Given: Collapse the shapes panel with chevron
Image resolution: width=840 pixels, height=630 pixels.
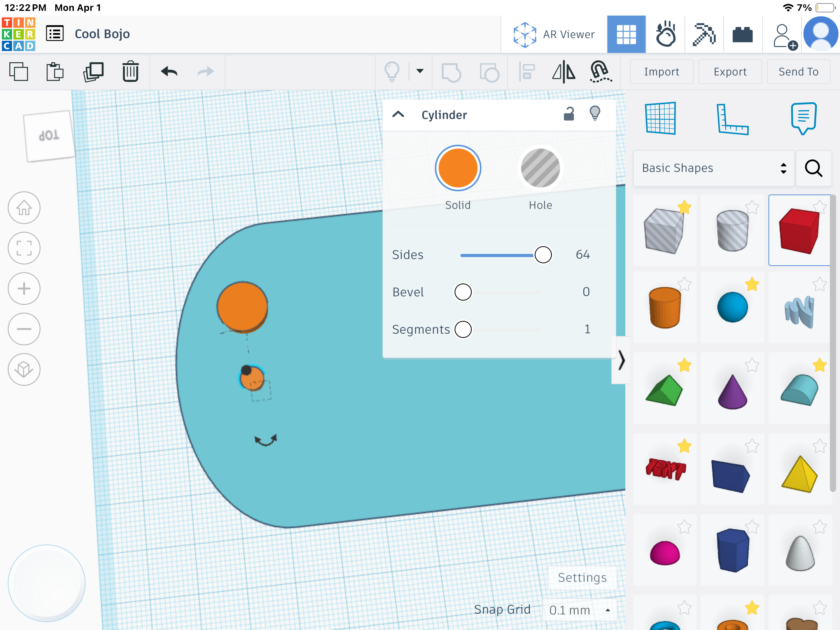Looking at the screenshot, I should (621, 360).
